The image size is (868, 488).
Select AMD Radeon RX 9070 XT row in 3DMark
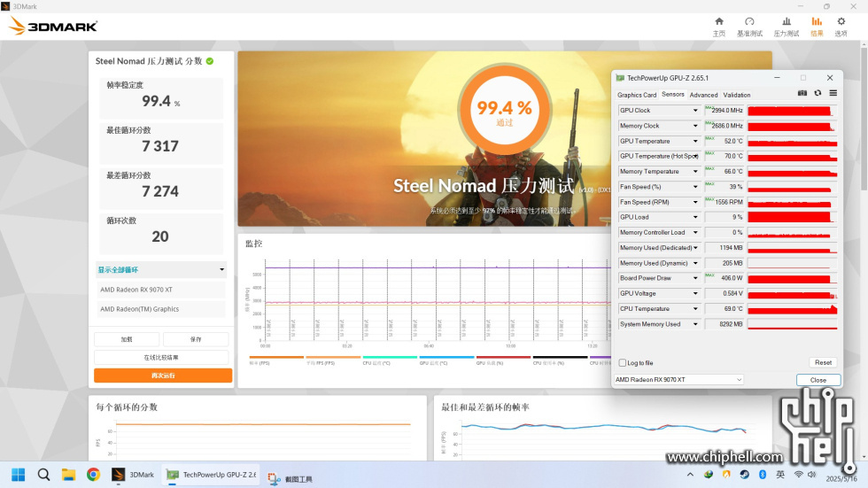(x=161, y=290)
